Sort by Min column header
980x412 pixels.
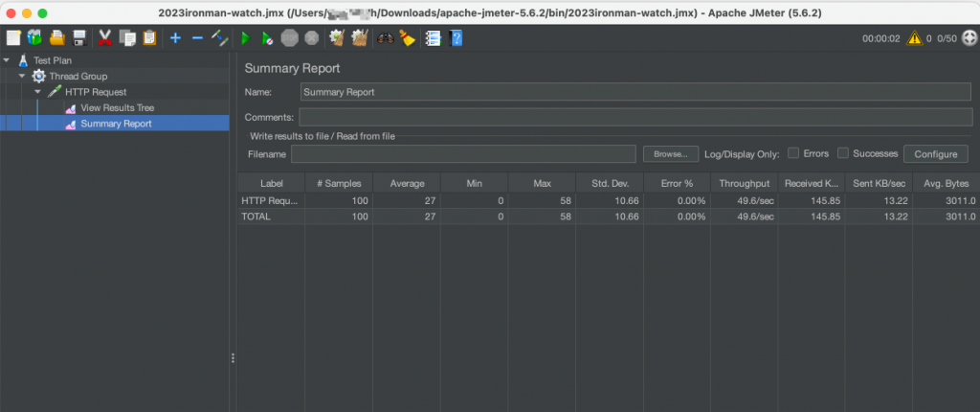474,183
